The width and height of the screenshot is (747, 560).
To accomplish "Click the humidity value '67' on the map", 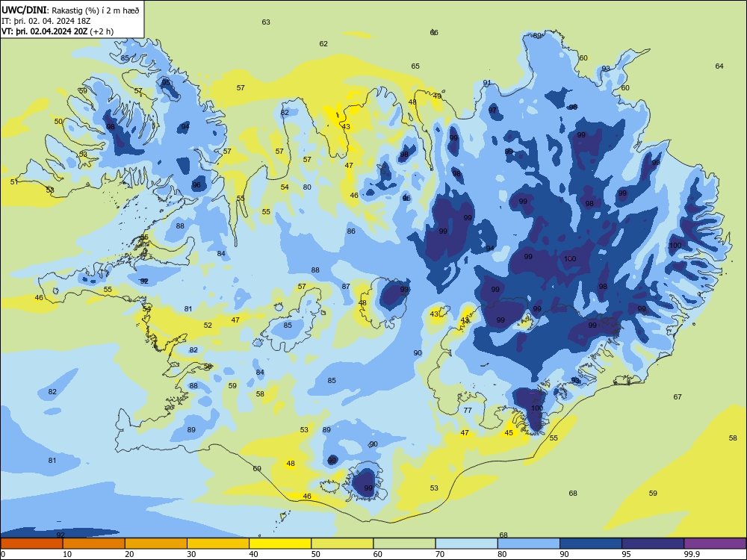I will (x=678, y=396).
